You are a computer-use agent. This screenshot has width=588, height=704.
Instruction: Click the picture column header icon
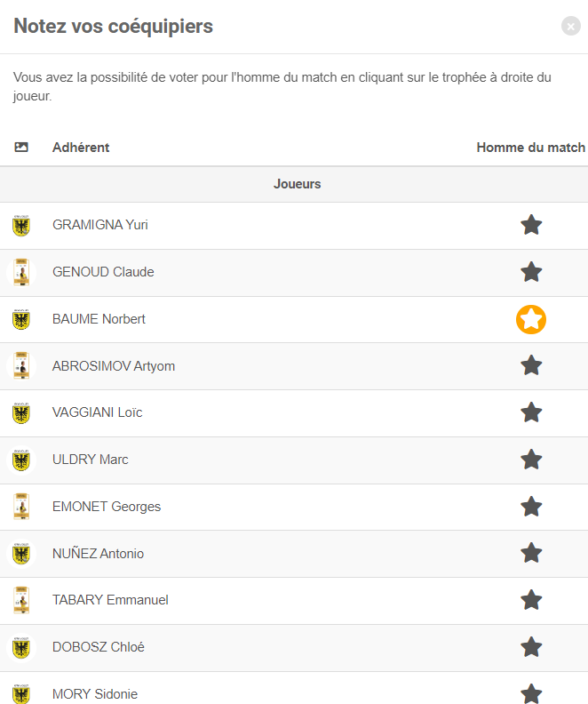click(21, 148)
